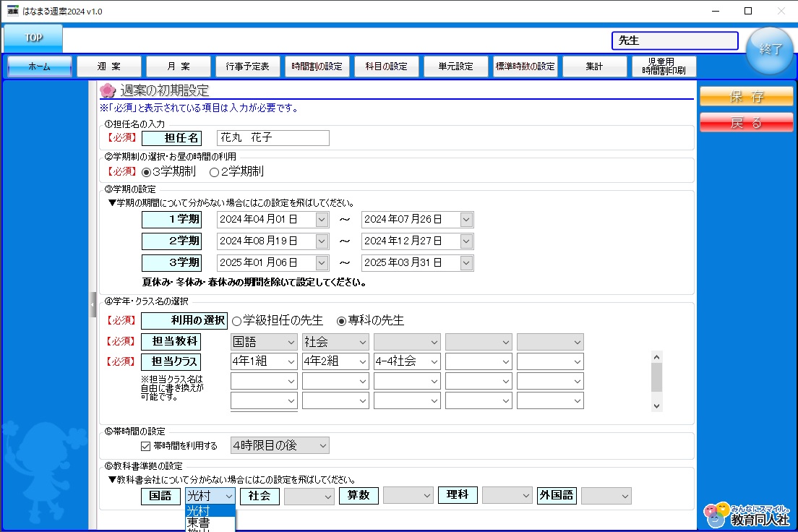
Task: Open the 行事予定表 tab
Action: pyautogui.click(x=247, y=66)
